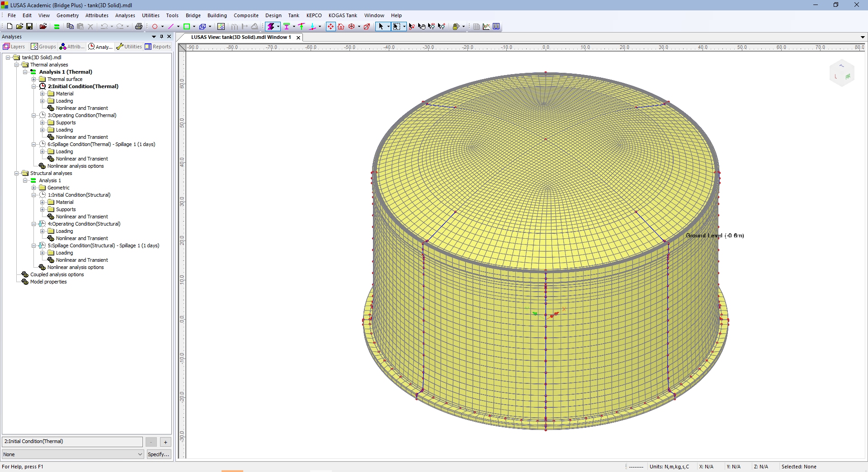Click the New model icon
Screen dimensions: 868x472
point(9,27)
